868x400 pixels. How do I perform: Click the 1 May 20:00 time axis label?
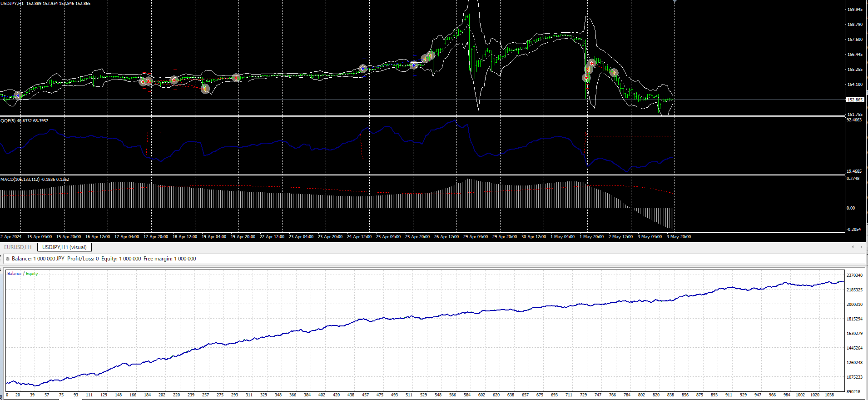click(591, 237)
